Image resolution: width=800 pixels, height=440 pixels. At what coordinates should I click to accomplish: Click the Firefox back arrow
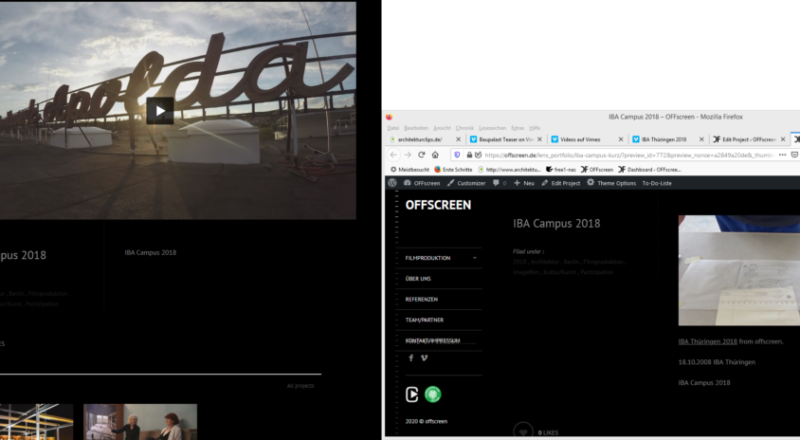click(392, 155)
